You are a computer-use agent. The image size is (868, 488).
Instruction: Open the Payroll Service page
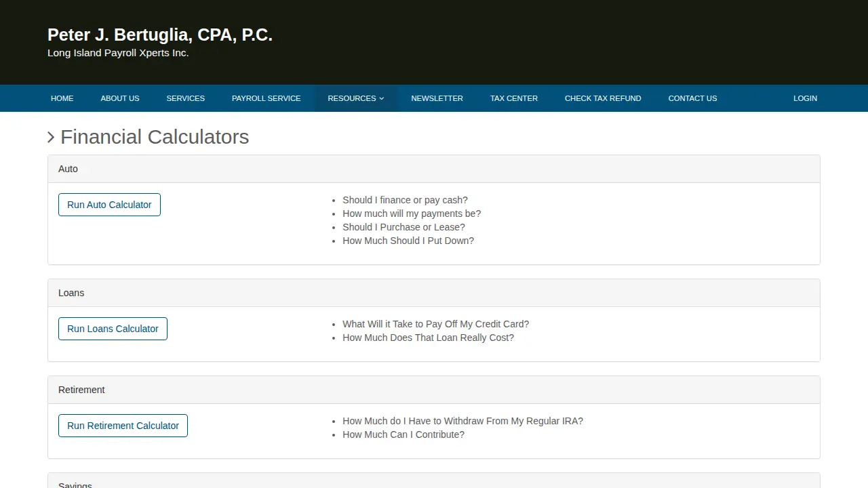[267, 98]
